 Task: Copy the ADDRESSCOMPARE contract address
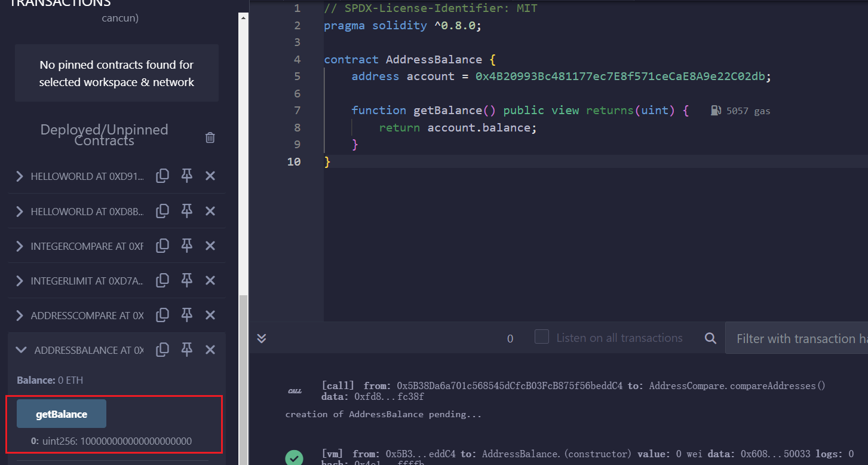(162, 315)
